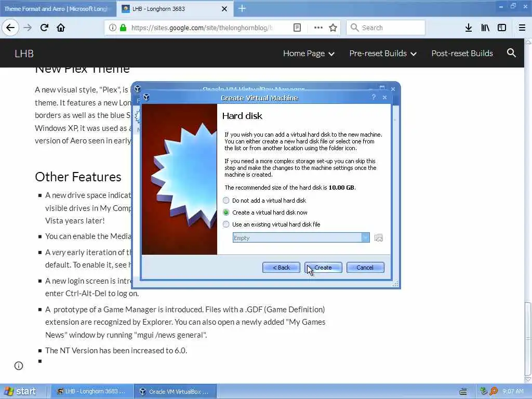532x399 pixels.
Task: Click the Other Features heading
Action: click(x=78, y=177)
